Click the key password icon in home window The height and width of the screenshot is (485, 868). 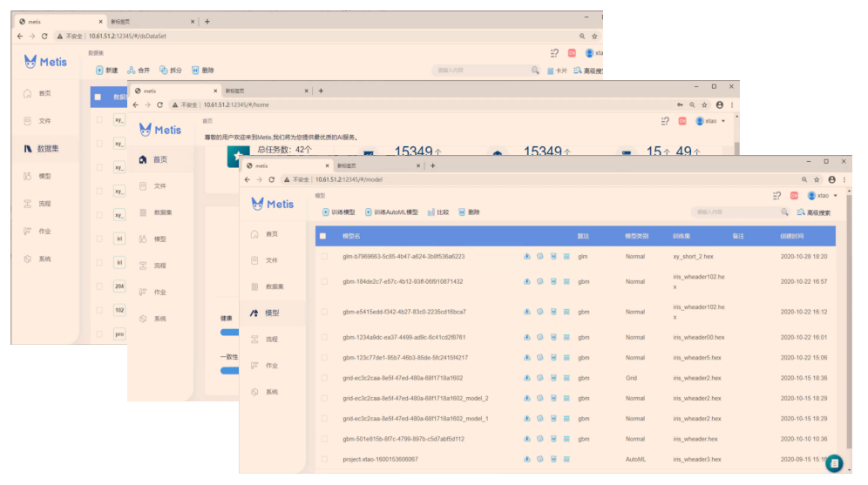pos(680,105)
